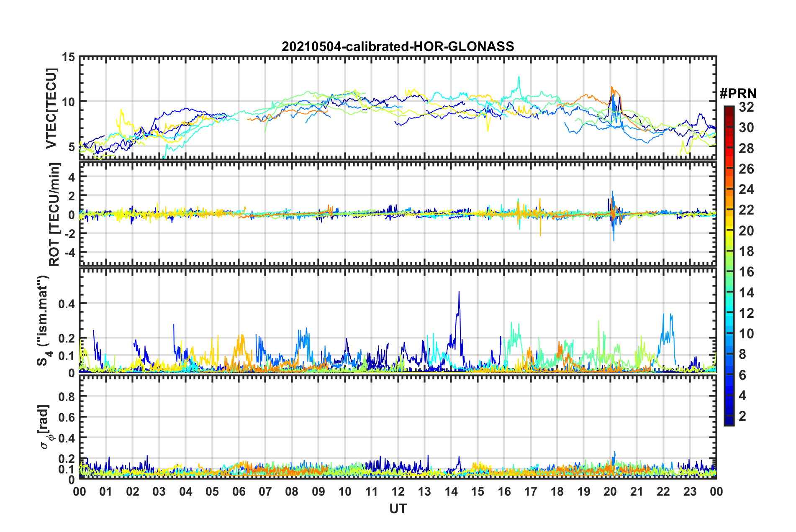Click the dark blue bottom of colorbar
Screen dimensions: 796x532
click(729, 421)
